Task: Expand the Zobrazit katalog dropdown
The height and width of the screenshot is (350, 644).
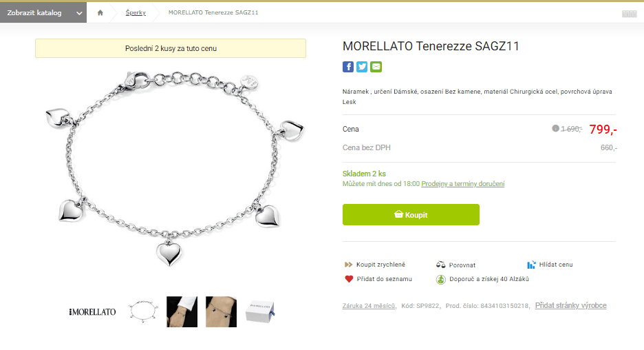Action: pos(43,13)
